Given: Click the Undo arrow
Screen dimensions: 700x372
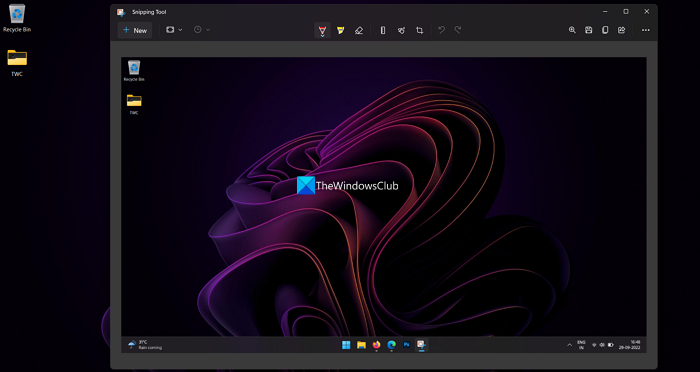Looking at the screenshot, I should tap(442, 30).
